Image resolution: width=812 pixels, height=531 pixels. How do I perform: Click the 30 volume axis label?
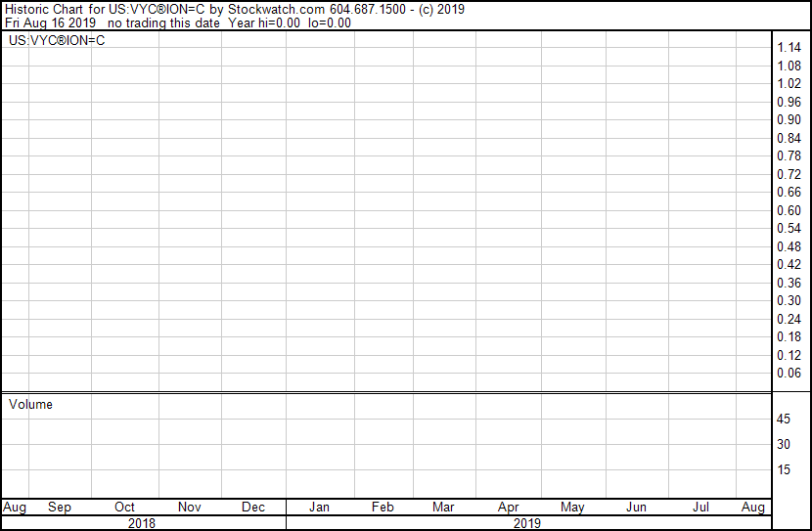[784, 444]
